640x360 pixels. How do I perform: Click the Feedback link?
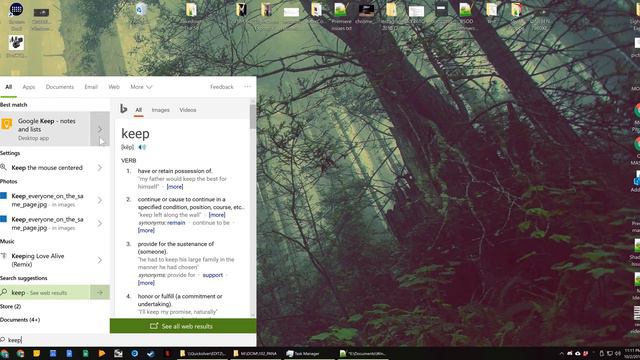click(x=222, y=87)
